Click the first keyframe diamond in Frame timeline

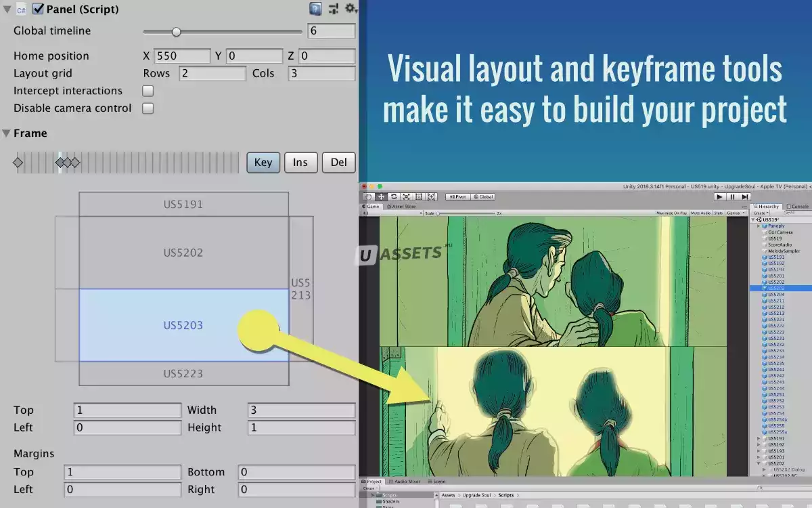(x=18, y=163)
